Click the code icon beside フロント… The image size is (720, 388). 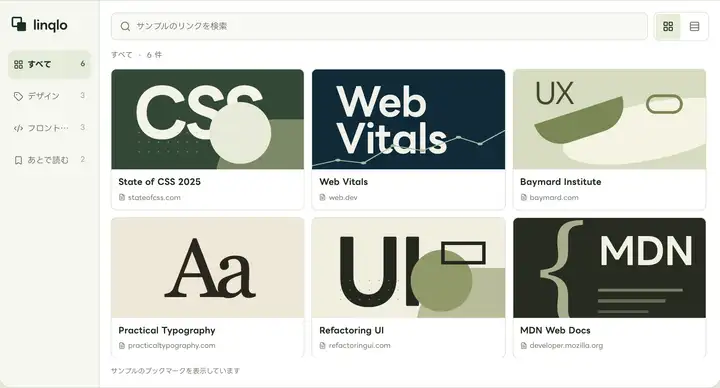[18, 128]
